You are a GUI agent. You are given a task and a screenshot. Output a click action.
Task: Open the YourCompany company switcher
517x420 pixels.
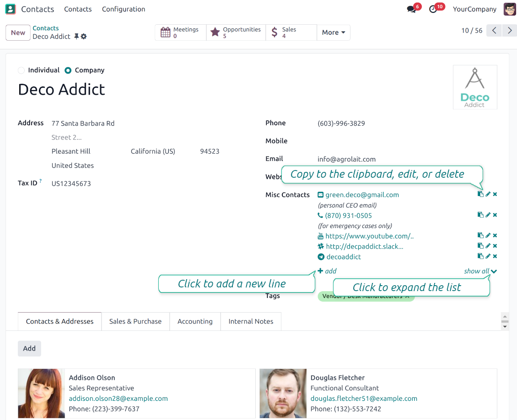pos(474,9)
